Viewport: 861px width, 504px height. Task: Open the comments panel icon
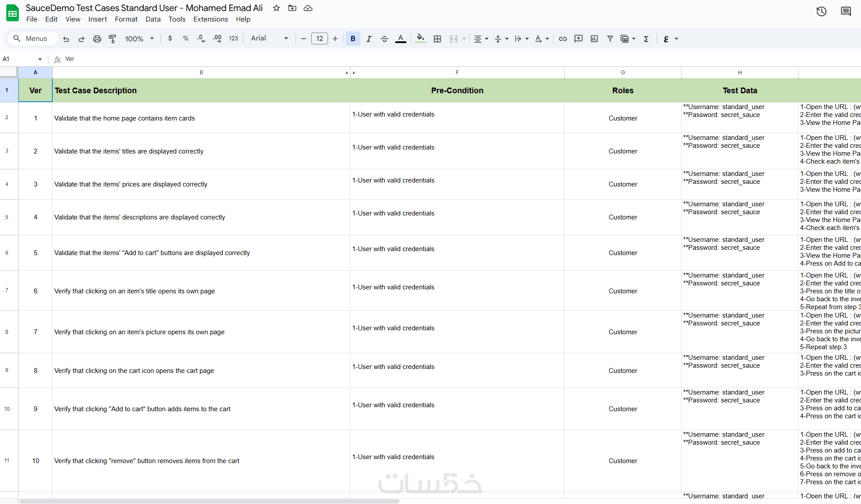click(x=845, y=11)
